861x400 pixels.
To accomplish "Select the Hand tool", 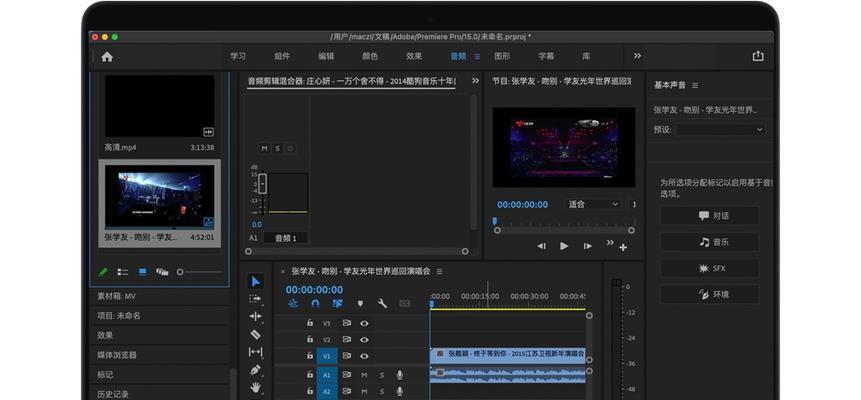I will click(x=255, y=388).
